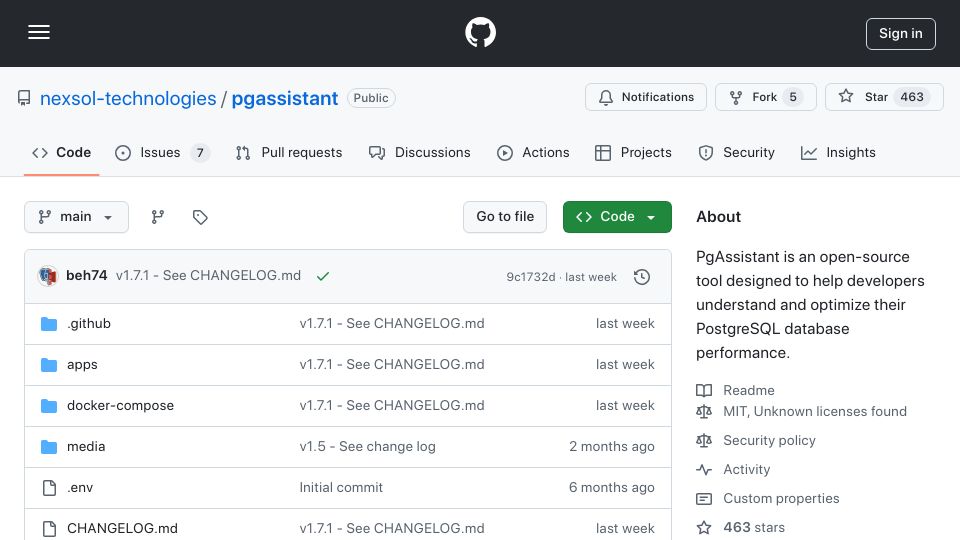Open the nexsol-technologies owner link
This screenshot has height=540, width=960.
pos(128,99)
